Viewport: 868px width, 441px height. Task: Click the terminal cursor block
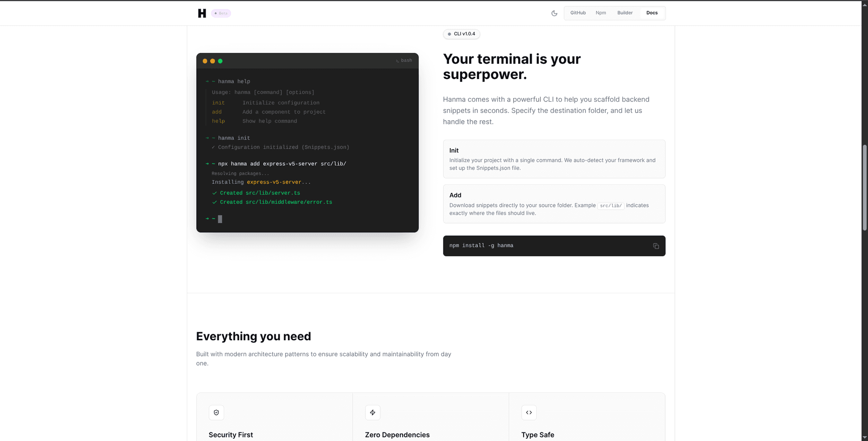220,219
